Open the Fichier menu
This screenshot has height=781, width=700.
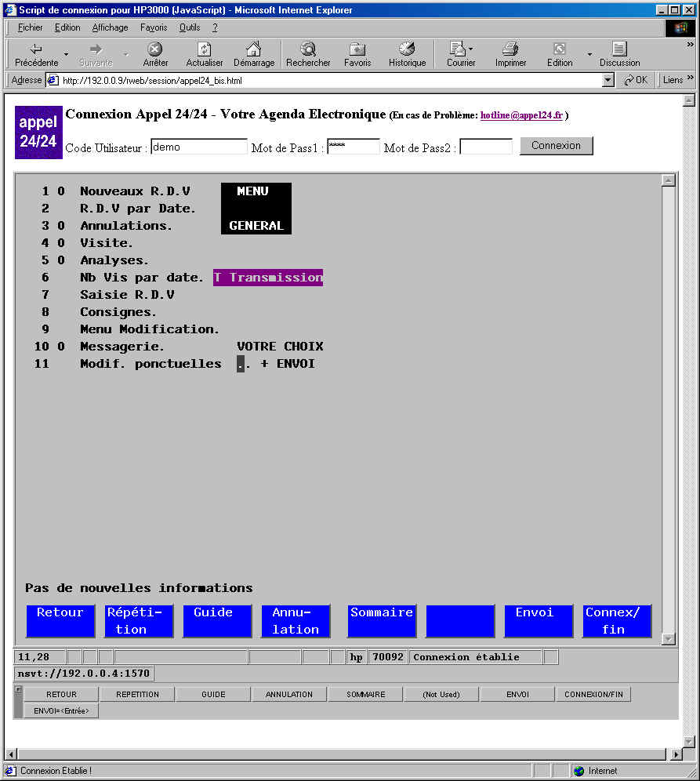coord(31,28)
